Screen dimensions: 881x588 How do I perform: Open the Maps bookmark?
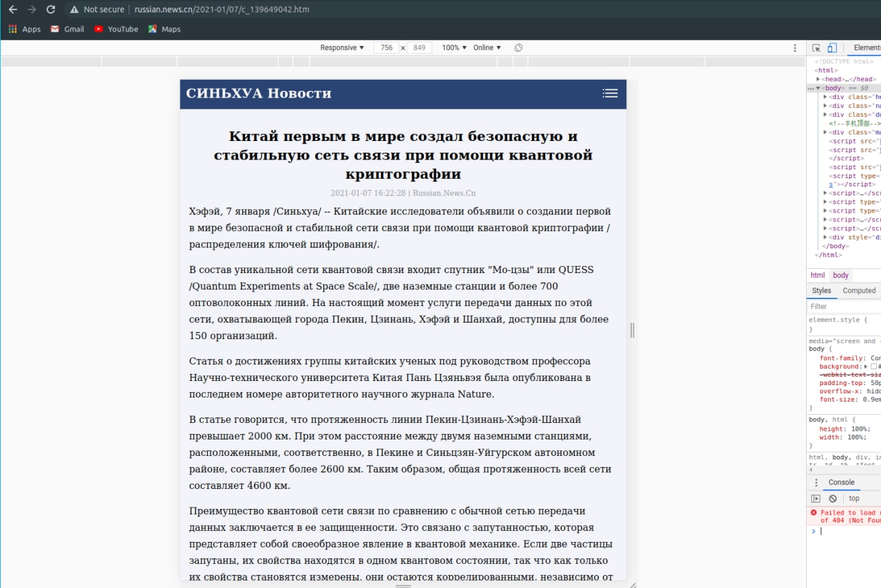point(164,29)
